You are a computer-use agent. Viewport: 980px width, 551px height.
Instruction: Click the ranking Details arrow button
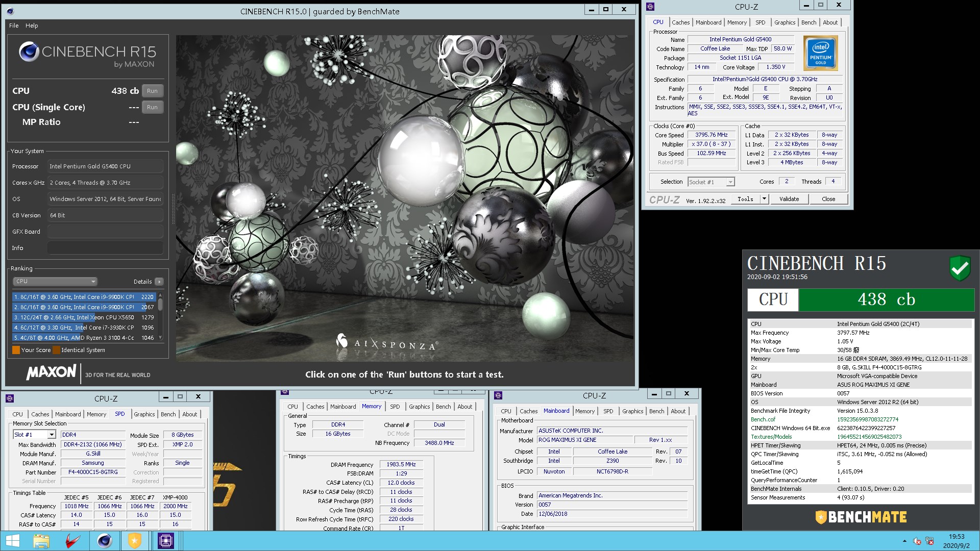(159, 282)
